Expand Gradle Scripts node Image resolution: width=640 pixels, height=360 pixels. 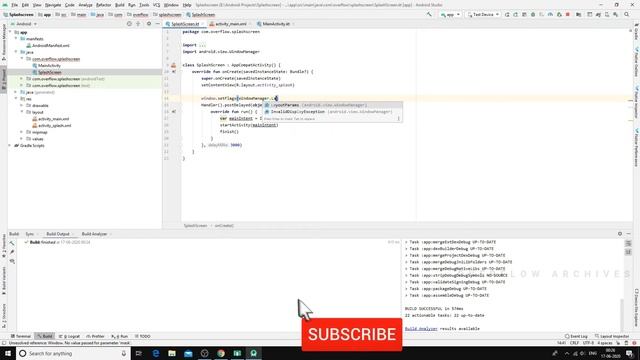pyautogui.click(x=10, y=145)
